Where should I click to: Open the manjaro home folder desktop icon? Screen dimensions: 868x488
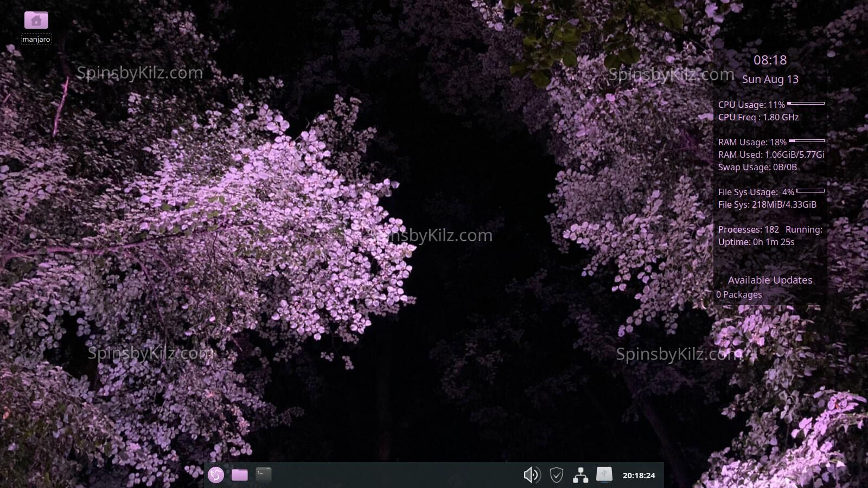(36, 22)
